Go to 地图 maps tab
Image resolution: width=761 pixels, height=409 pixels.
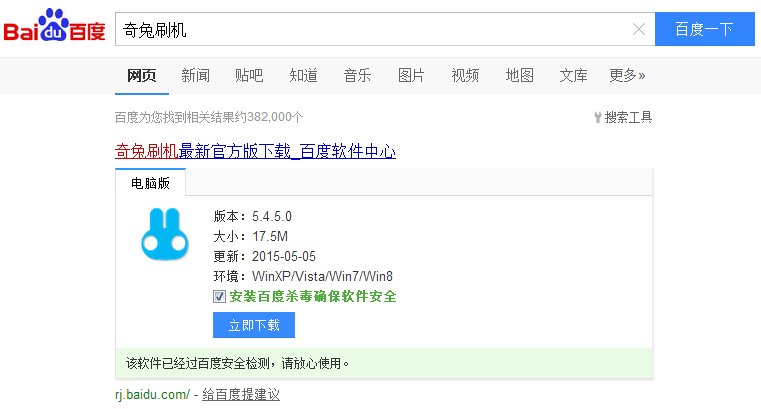click(x=519, y=75)
